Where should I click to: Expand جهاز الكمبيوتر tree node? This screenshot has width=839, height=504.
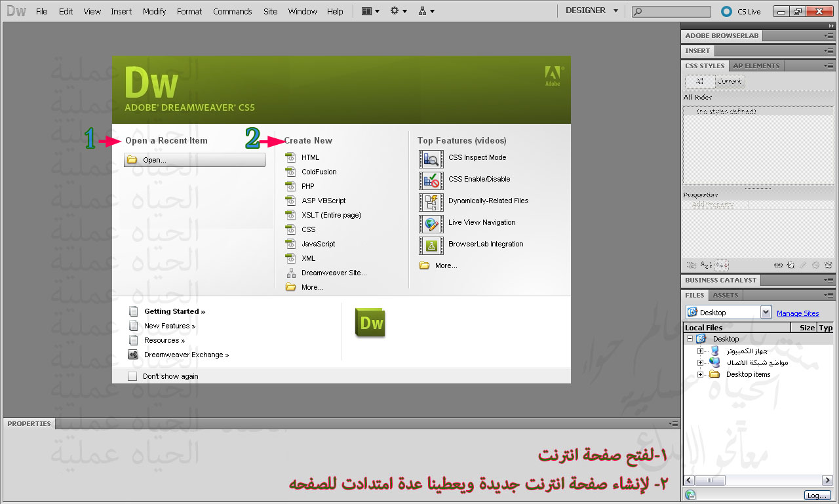(x=700, y=351)
